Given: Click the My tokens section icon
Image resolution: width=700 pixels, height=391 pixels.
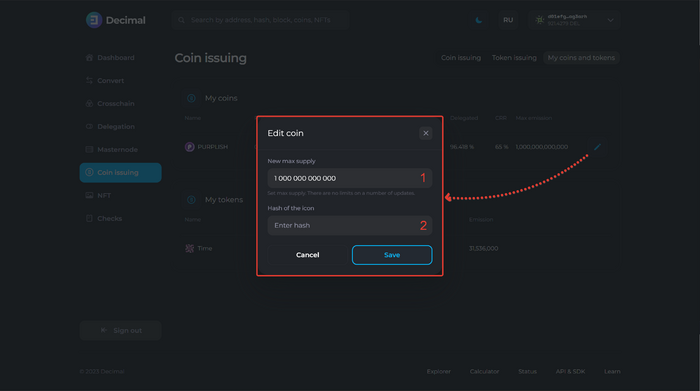Looking at the screenshot, I should click(191, 200).
